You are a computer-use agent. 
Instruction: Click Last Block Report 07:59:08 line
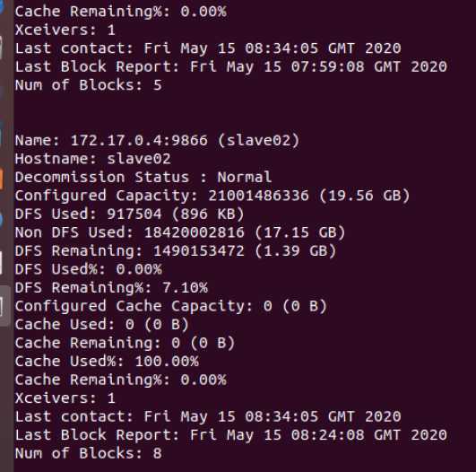231,66
